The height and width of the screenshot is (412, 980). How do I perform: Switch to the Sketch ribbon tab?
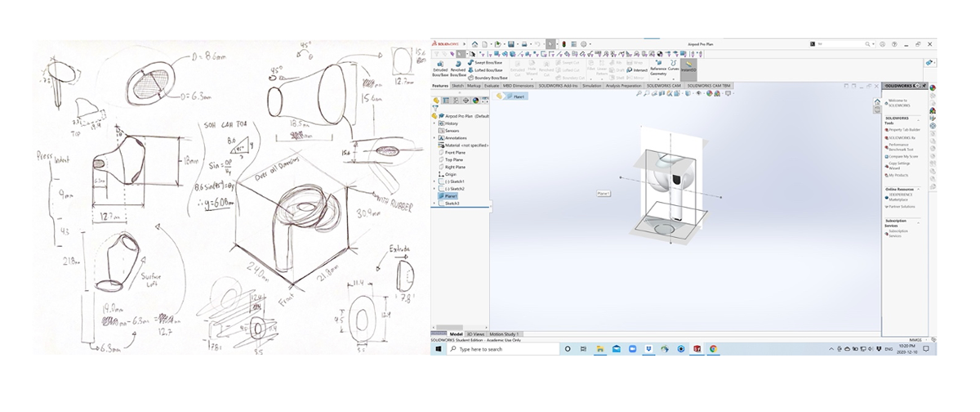pos(458,86)
